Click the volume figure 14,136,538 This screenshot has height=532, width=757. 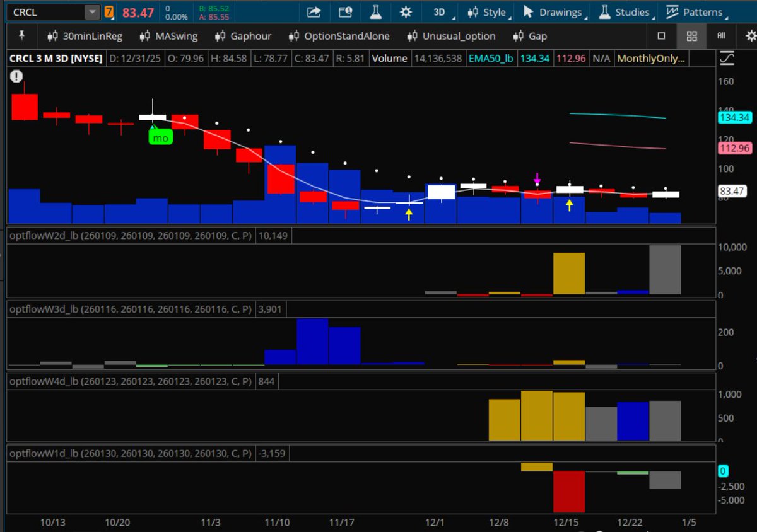coord(437,59)
